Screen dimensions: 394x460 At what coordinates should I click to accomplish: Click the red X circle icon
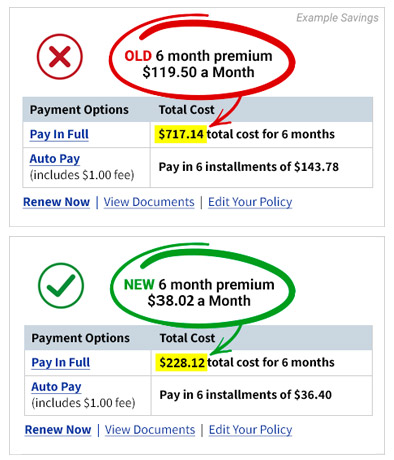(60, 56)
